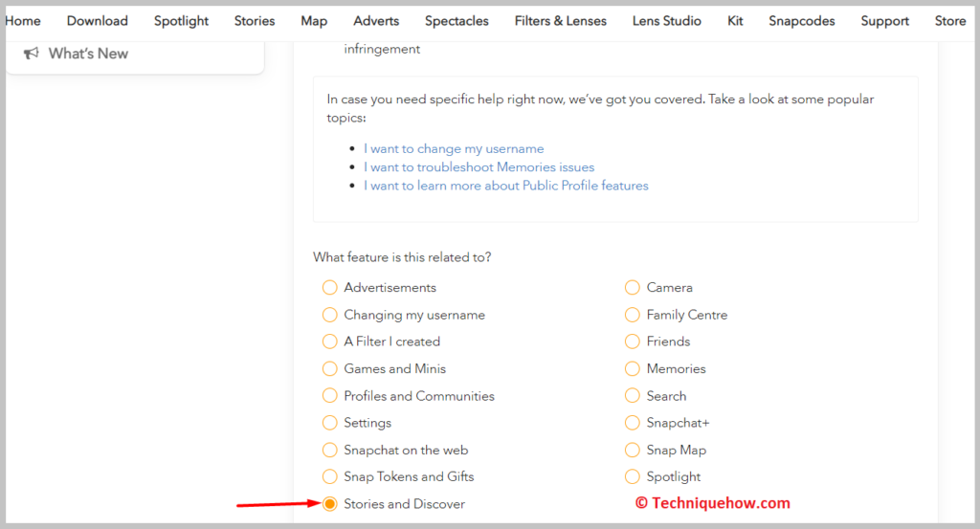Go to the Home page
Screen dimensions: 980x529
tap(23, 21)
